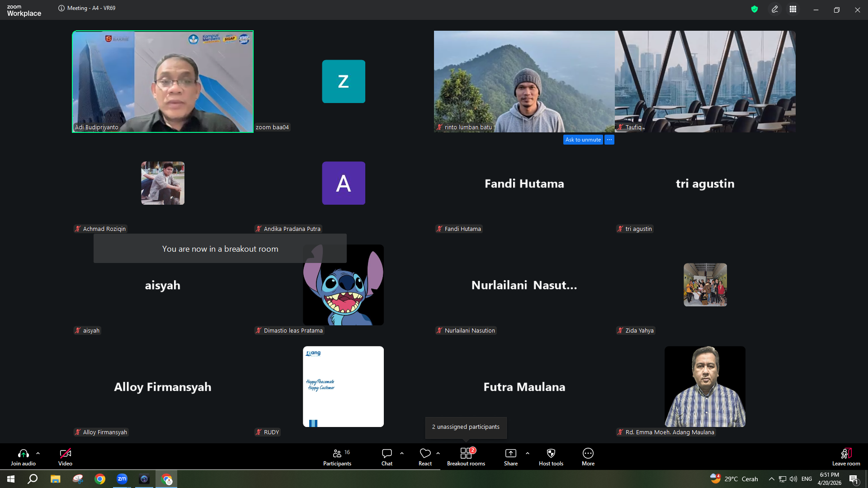The width and height of the screenshot is (868, 488).
Task: Click the weather 29°C Cerah widget
Action: tap(734, 479)
